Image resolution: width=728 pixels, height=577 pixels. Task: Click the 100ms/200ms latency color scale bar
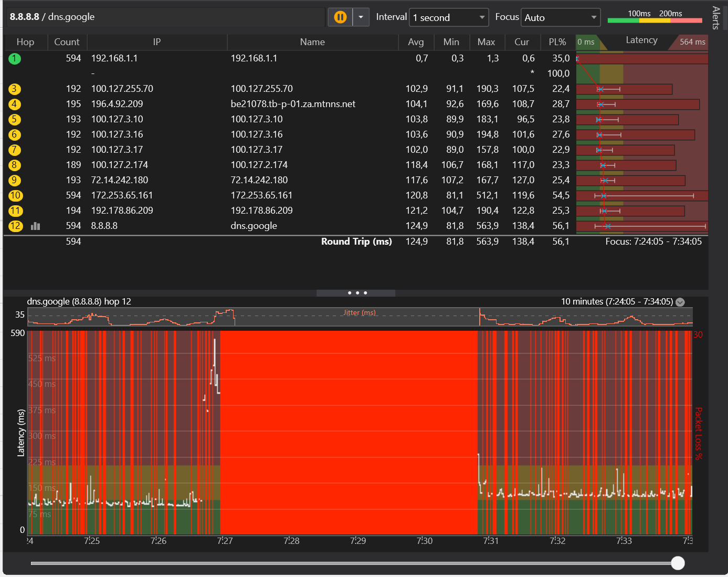(655, 20)
